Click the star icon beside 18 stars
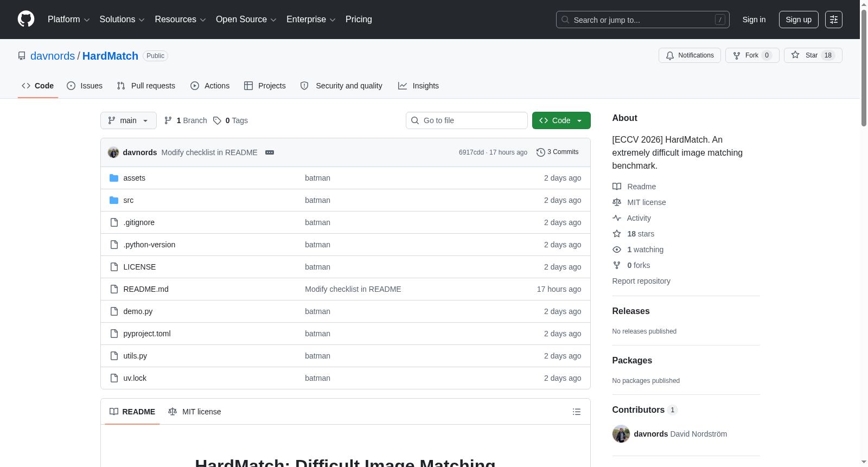Screen dimensions: 868x467 click(617, 234)
